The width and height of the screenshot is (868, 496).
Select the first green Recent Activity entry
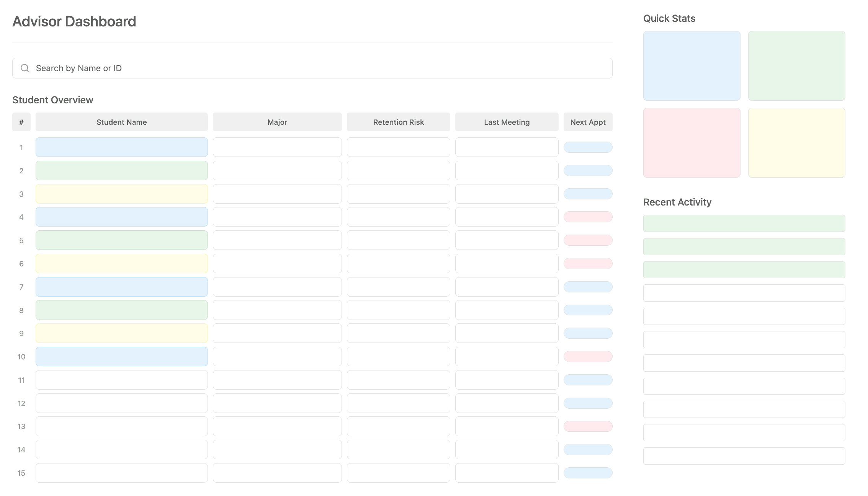pos(744,223)
